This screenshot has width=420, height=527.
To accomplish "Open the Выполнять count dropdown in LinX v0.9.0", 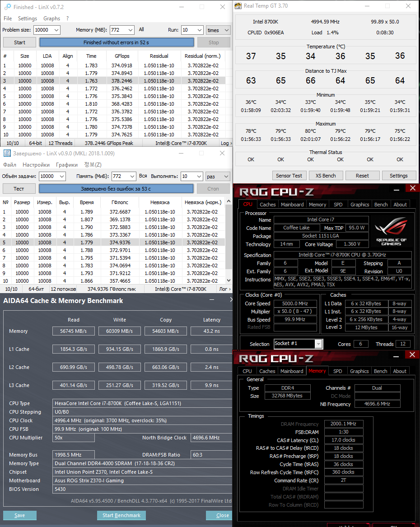I will 200,176.
